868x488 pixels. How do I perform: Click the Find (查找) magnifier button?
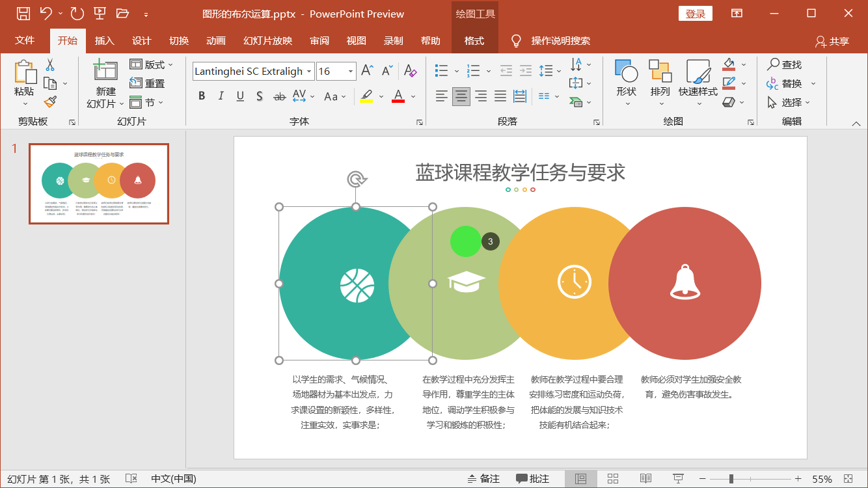click(784, 64)
